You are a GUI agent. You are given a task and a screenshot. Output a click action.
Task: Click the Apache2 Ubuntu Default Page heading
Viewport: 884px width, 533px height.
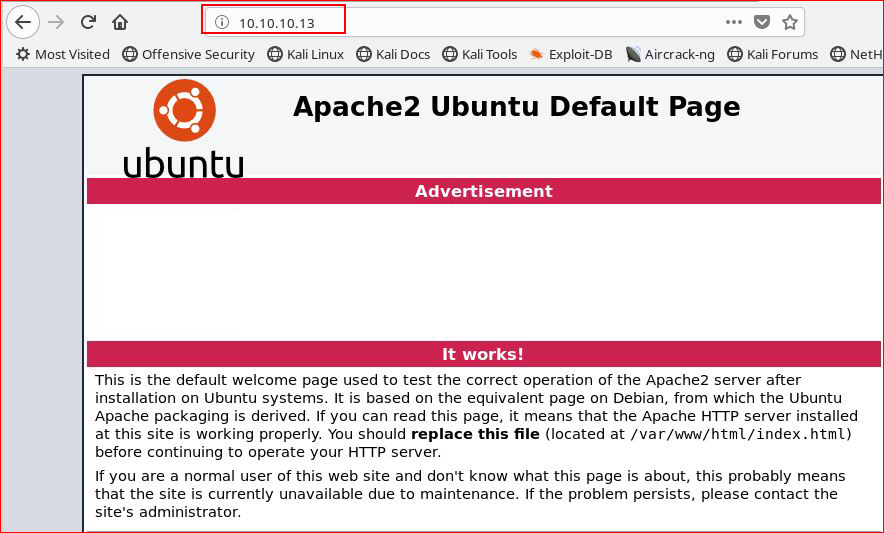[x=516, y=107]
